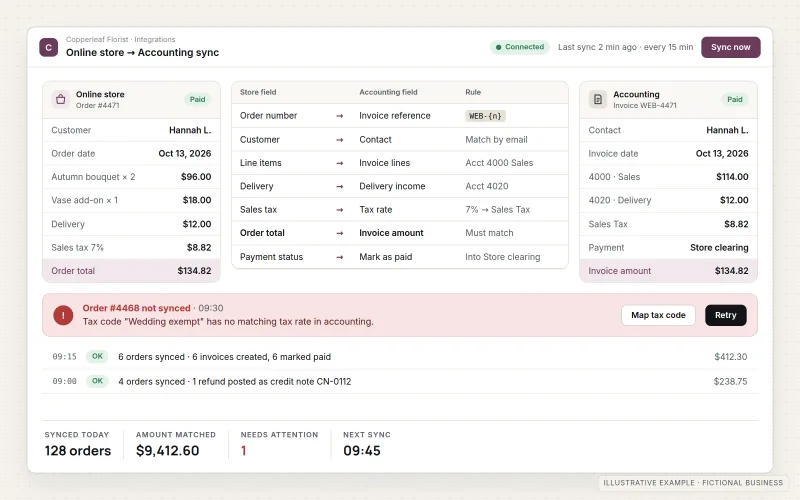Click the $114.00 sales amount
This screenshot has height=500, width=800.
[x=732, y=177]
